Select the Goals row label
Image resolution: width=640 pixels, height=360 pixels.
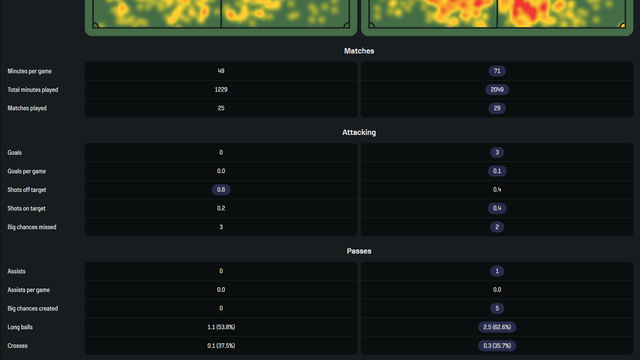pos(14,153)
